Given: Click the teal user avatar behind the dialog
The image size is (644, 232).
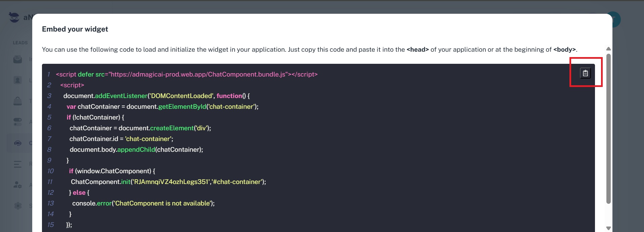Looking at the screenshot, I should point(616,19).
